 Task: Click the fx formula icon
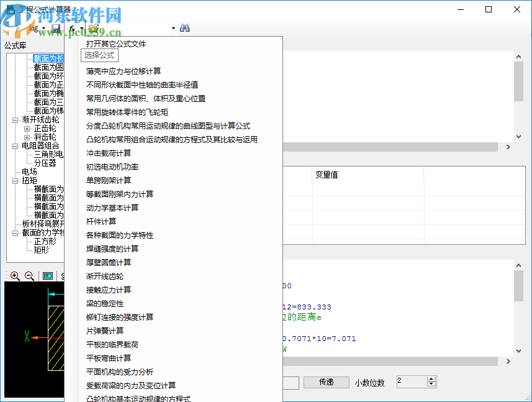pos(72,29)
